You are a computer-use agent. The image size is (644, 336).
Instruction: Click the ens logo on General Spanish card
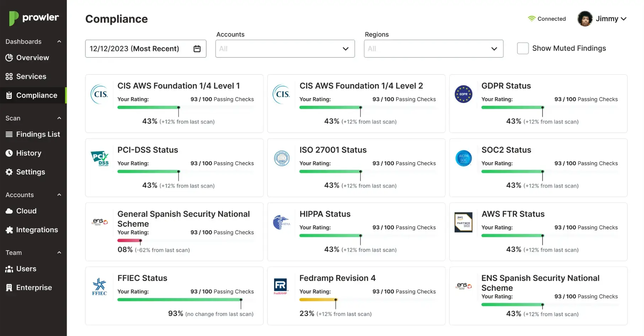(100, 222)
